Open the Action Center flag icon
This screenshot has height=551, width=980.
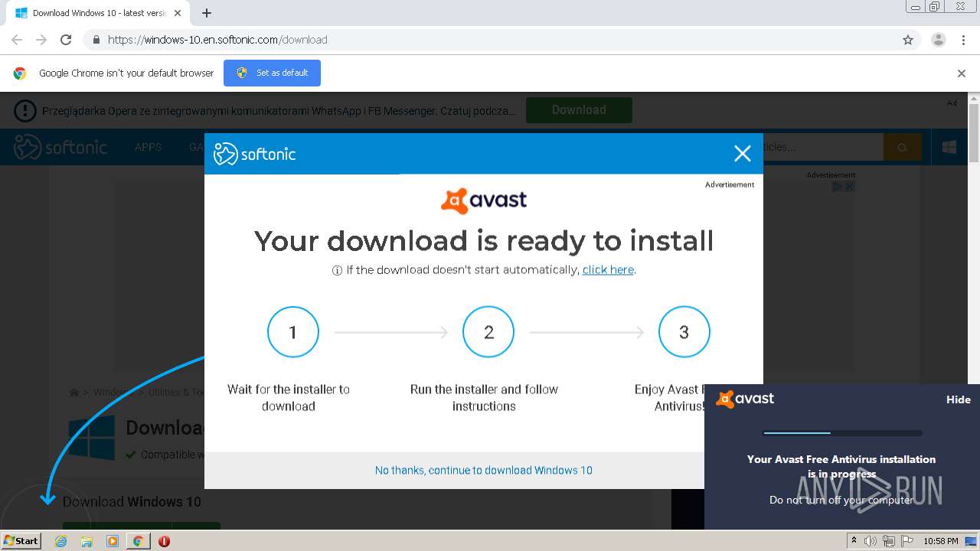907,541
